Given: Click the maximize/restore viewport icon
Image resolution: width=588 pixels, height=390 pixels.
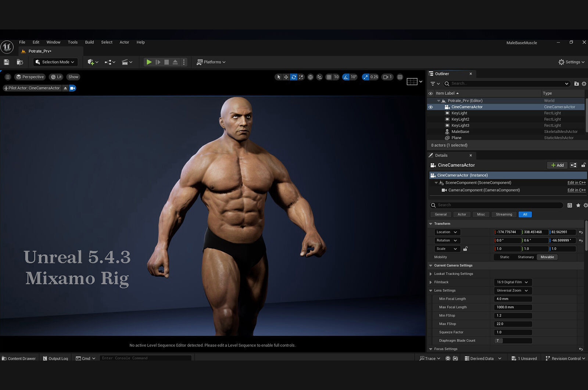Looking at the screenshot, I should [x=400, y=77].
